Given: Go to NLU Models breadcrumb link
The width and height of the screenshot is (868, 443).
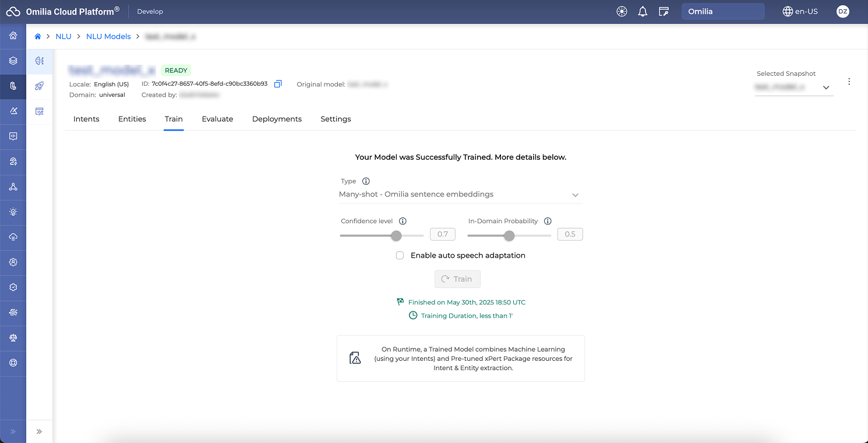Looking at the screenshot, I should 108,37.
